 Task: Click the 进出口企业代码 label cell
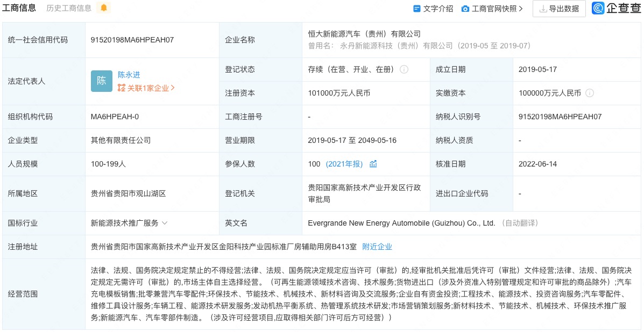click(x=472, y=193)
